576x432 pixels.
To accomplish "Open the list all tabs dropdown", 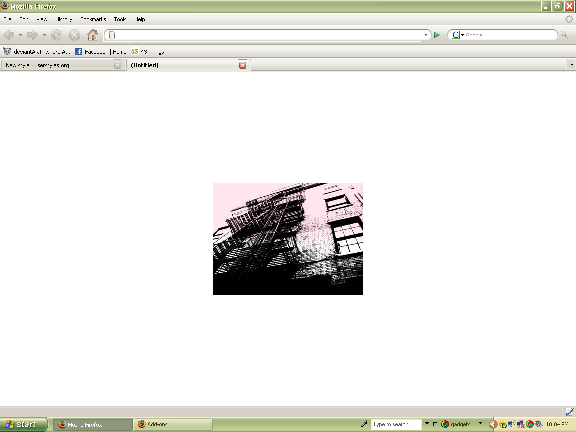I will click(572, 65).
